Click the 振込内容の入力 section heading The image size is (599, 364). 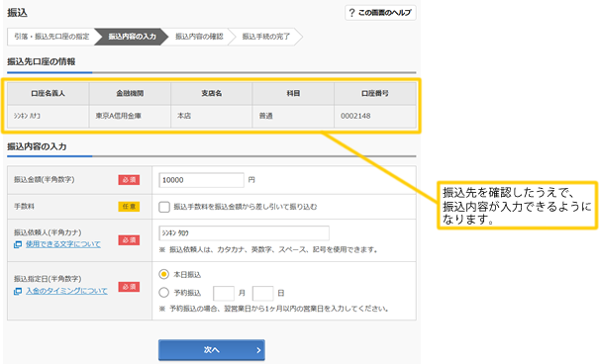click(x=37, y=146)
